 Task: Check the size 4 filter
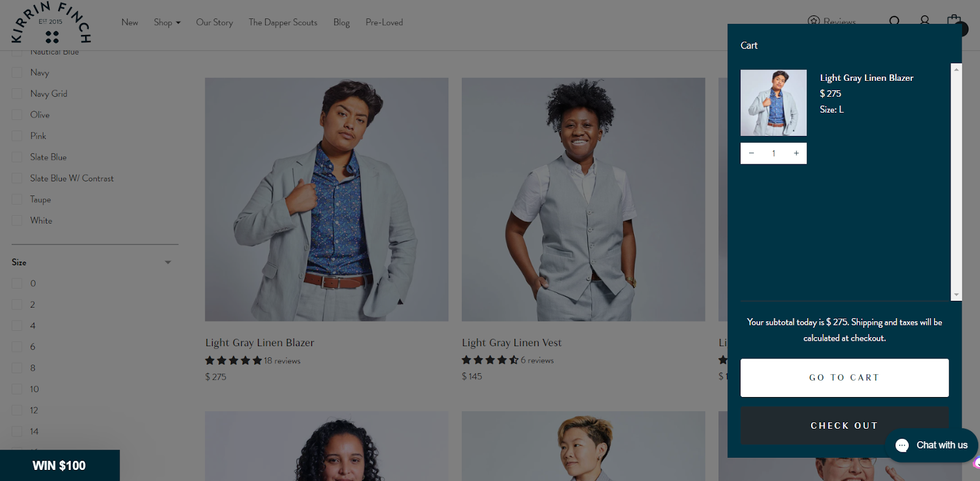17,326
